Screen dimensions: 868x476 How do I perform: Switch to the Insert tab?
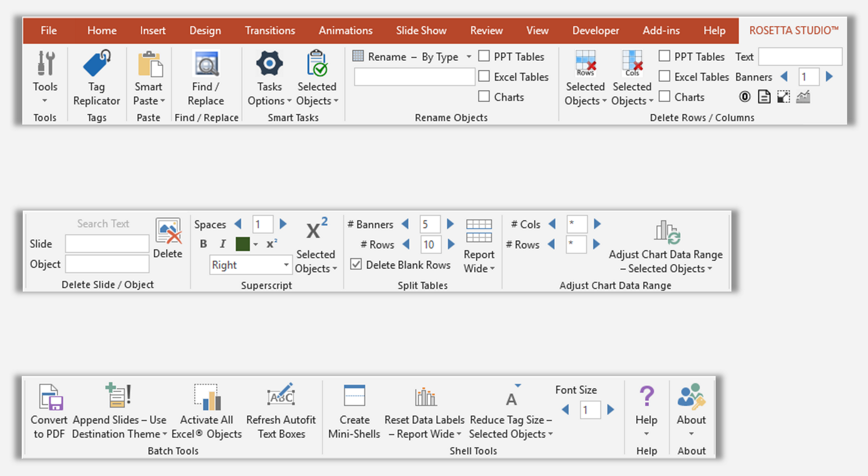(153, 31)
